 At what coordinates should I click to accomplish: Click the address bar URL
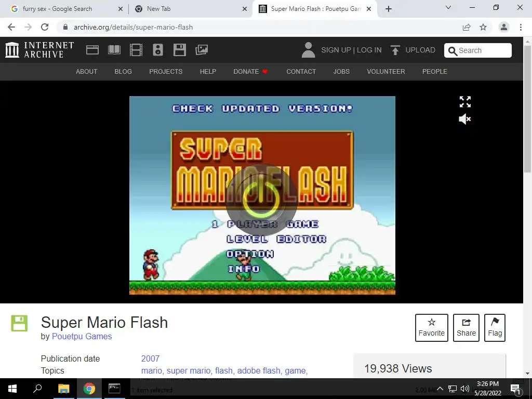click(133, 27)
